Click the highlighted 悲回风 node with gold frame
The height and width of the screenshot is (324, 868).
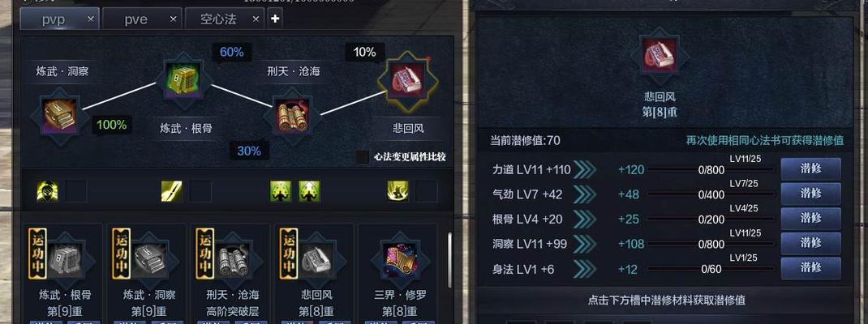(x=407, y=80)
